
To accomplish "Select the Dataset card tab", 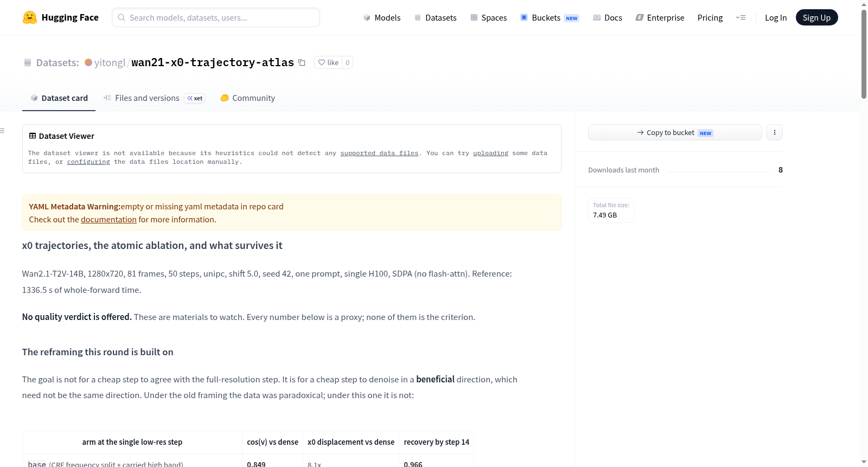I will [x=59, y=98].
